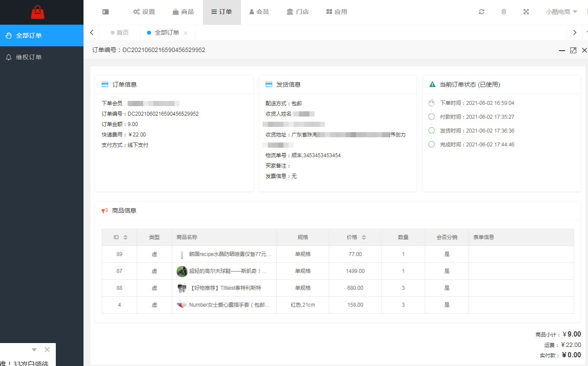Click the golf shoes product thumbnail
Screen dimensions: 588x366
pos(182,272)
